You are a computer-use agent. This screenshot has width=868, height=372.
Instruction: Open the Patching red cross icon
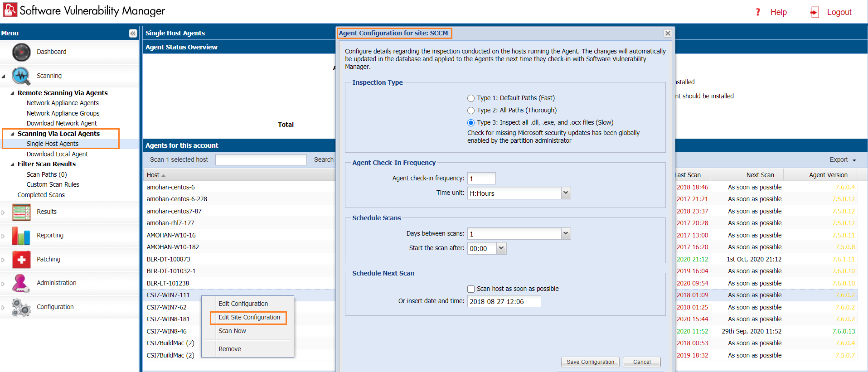(21, 259)
